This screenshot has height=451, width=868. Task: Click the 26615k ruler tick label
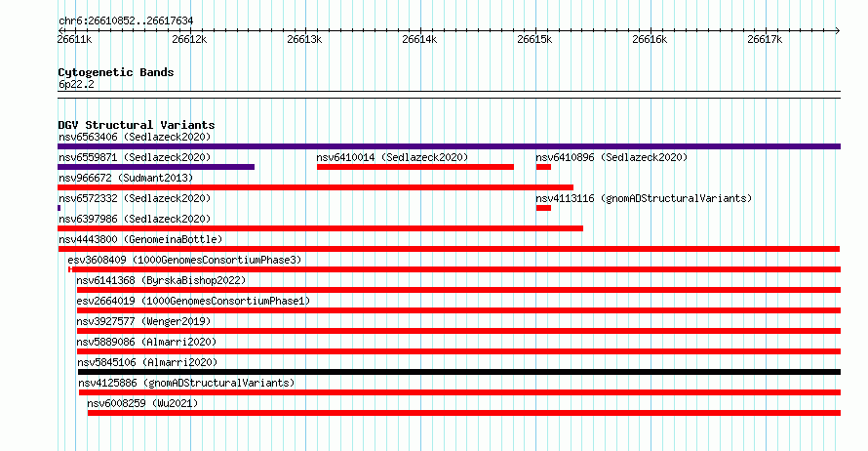[534, 39]
